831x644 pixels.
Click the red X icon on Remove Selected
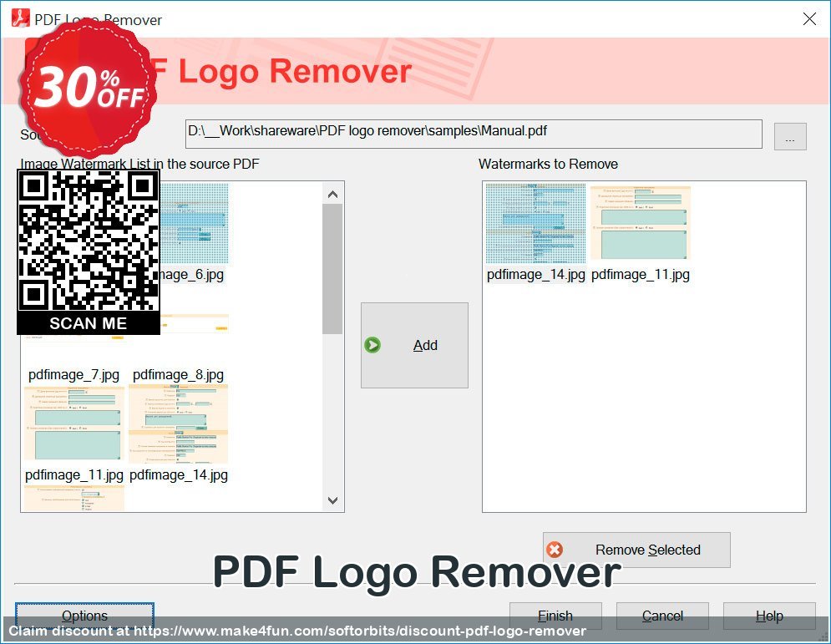555,549
